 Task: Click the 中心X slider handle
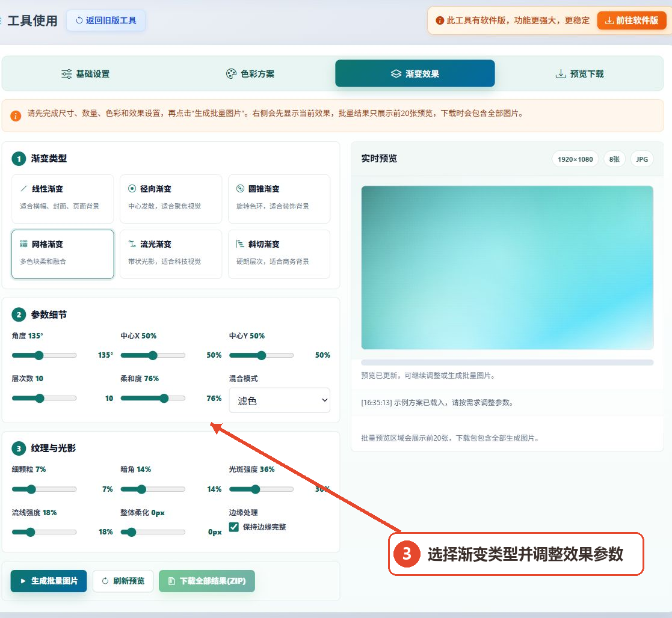click(153, 355)
